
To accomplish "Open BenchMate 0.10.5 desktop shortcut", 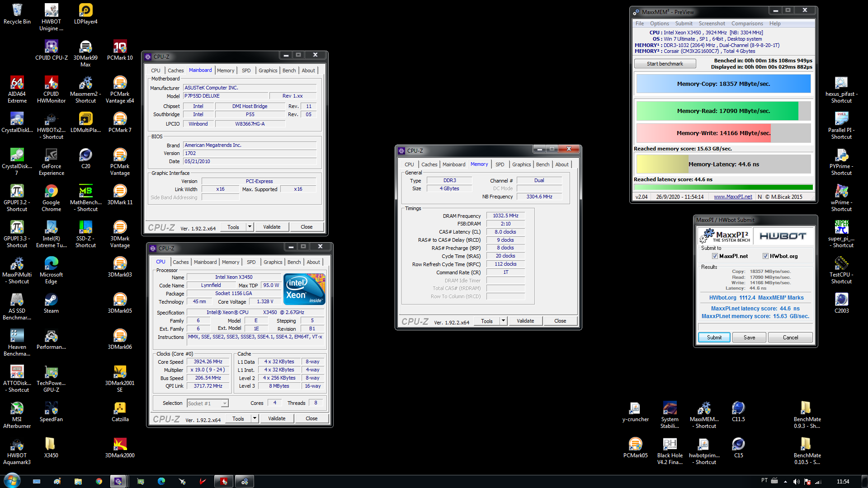I will tap(807, 451).
